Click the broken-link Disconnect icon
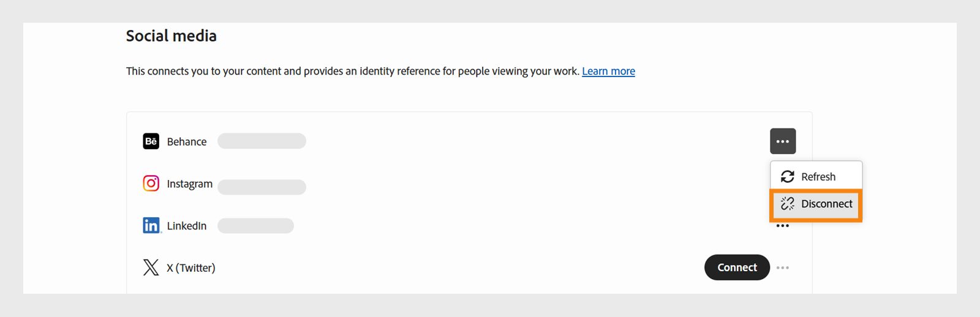This screenshot has height=317, width=980. 788,204
